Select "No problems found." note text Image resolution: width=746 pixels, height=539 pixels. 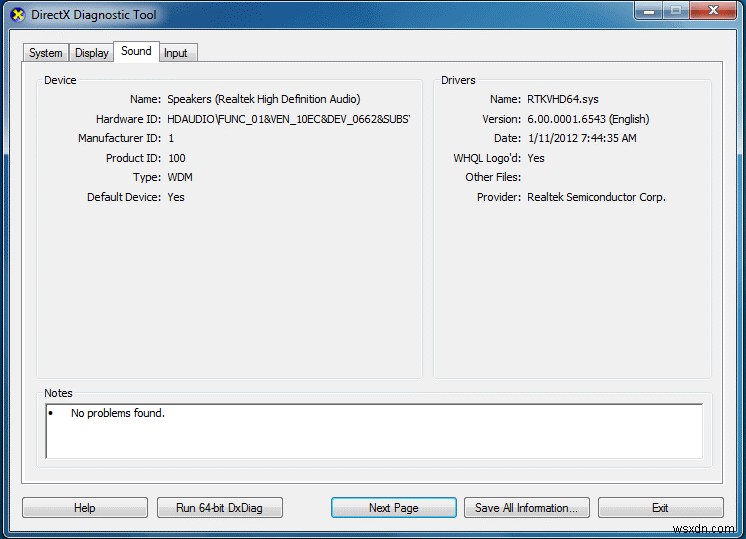click(118, 413)
